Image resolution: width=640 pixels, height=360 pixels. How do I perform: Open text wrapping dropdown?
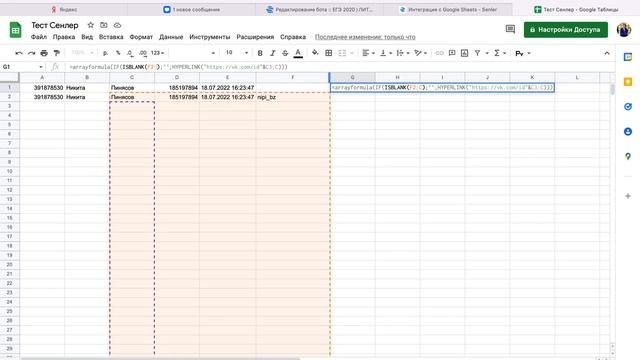pyautogui.click(x=402, y=53)
